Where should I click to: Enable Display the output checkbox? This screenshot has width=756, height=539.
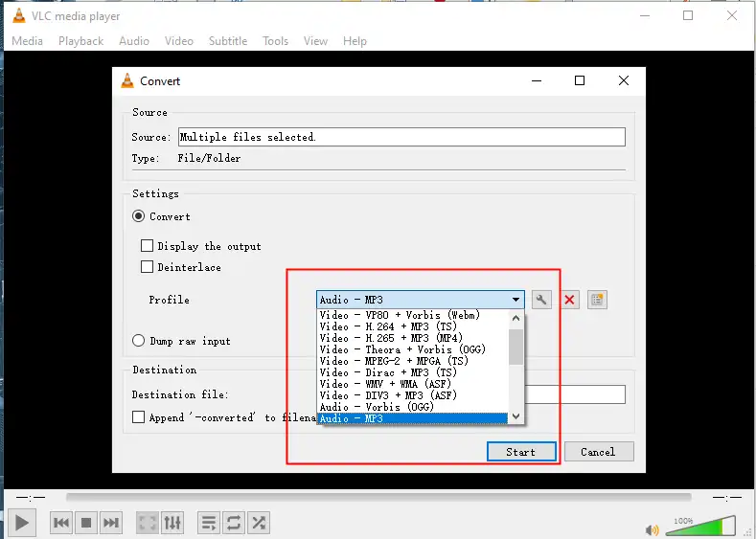(x=147, y=246)
